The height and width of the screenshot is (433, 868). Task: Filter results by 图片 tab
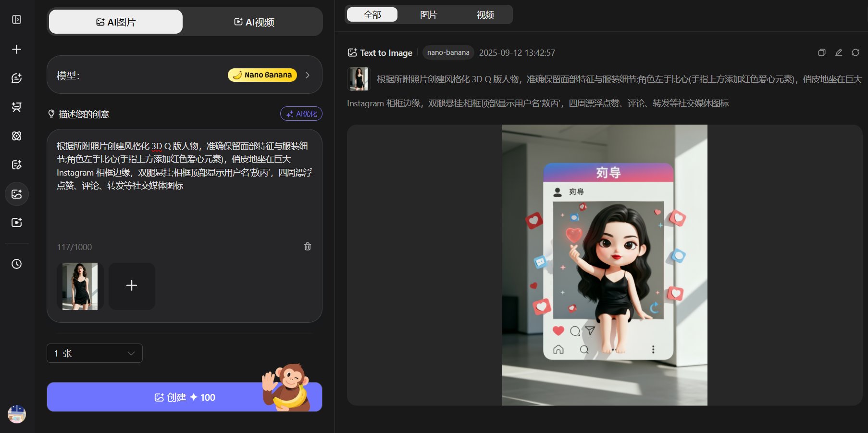click(x=428, y=14)
